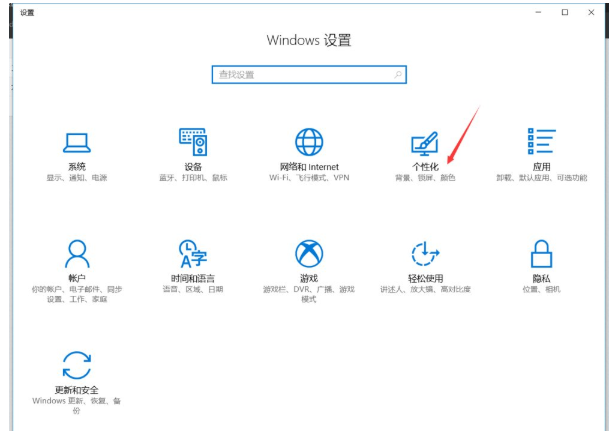Click the magnifier icon in search box
The height and width of the screenshot is (431, 615).
click(x=398, y=75)
